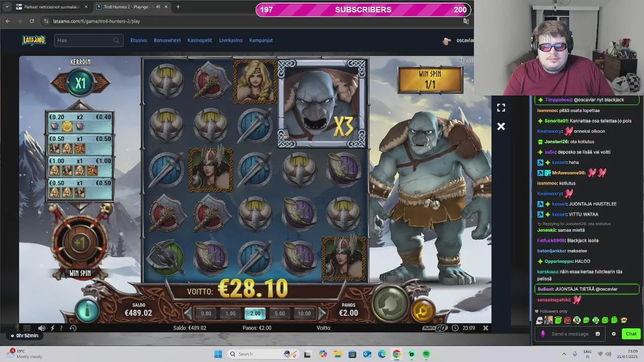Close the Troll Hunters 2 tab
This screenshot has height=362, width=644.
point(166,7)
